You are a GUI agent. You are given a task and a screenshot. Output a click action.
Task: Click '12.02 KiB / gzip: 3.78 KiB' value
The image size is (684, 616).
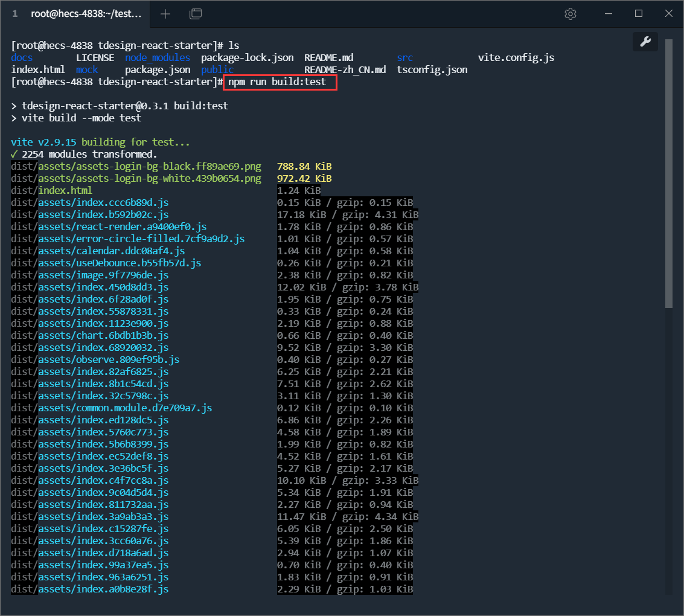click(x=348, y=287)
